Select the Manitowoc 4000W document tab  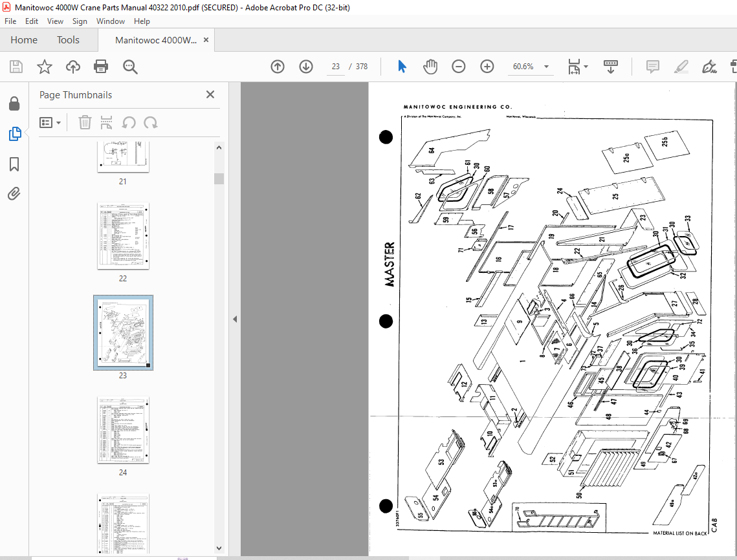tap(155, 40)
